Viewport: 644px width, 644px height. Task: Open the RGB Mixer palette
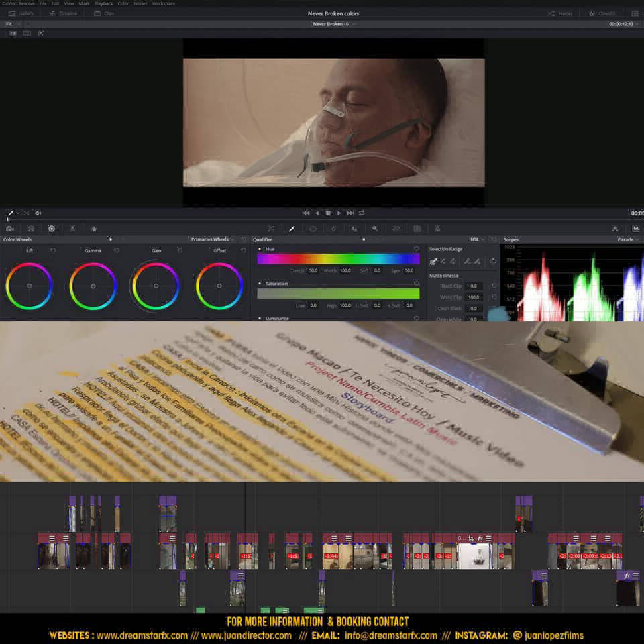point(72,229)
